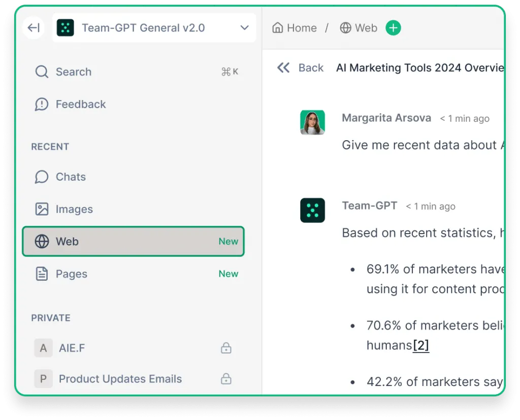520x420 pixels.
Task: Go to Home in the breadcrumb
Action: pyautogui.click(x=295, y=28)
